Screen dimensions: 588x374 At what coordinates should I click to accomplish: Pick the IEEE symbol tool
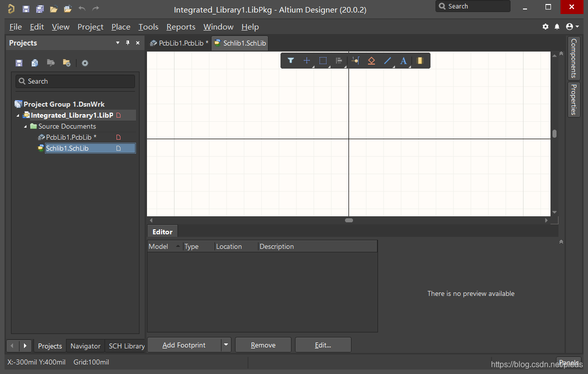coord(371,61)
